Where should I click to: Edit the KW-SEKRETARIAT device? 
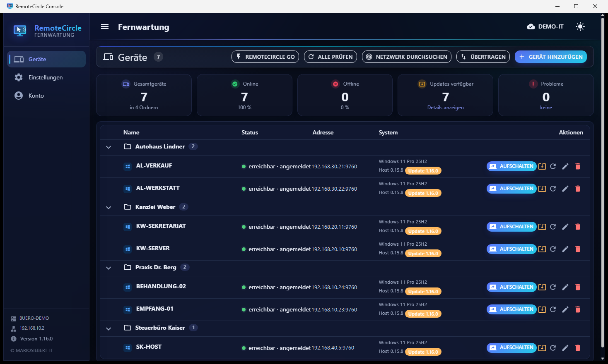(565, 227)
